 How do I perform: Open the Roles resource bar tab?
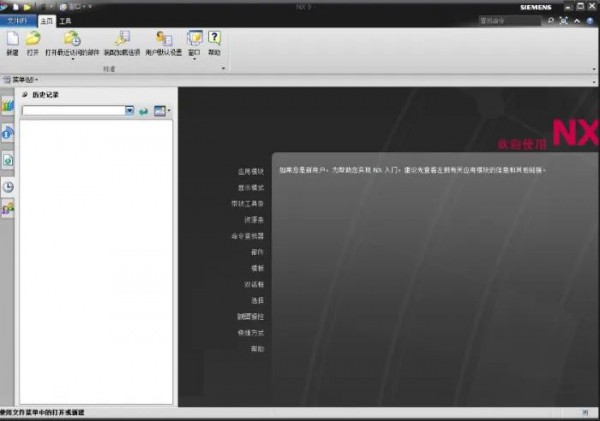8,209
